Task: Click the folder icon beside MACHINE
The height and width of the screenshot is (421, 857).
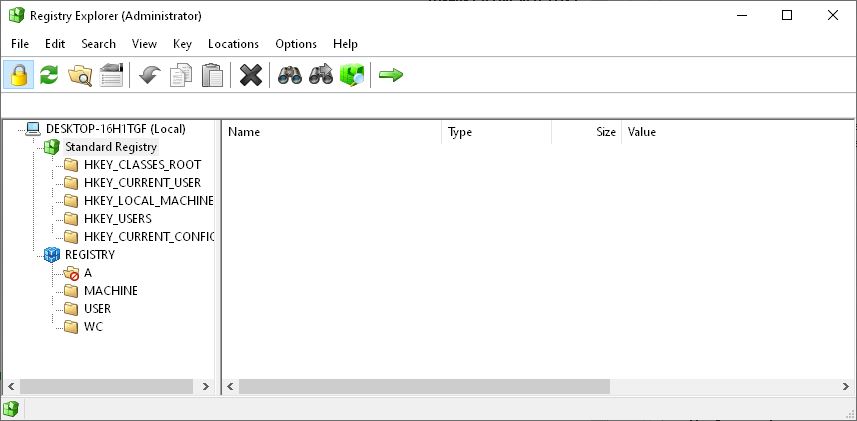Action: 71,291
